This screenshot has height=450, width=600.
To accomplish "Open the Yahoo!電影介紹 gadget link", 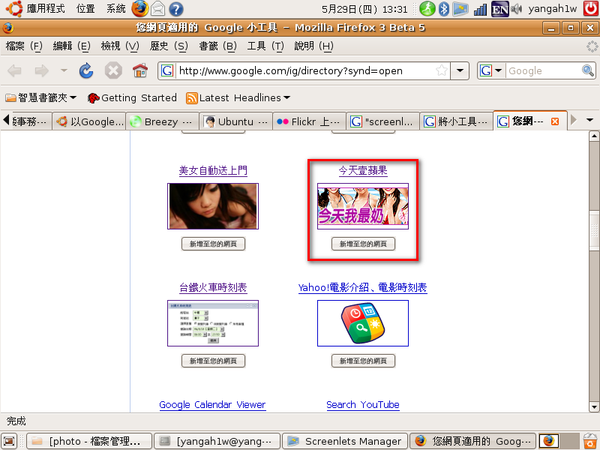I will [363, 287].
